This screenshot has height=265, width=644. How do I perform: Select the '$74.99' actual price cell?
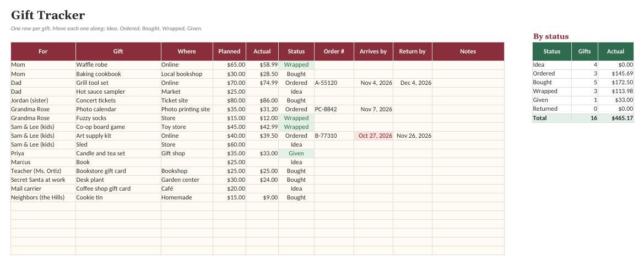262,83
